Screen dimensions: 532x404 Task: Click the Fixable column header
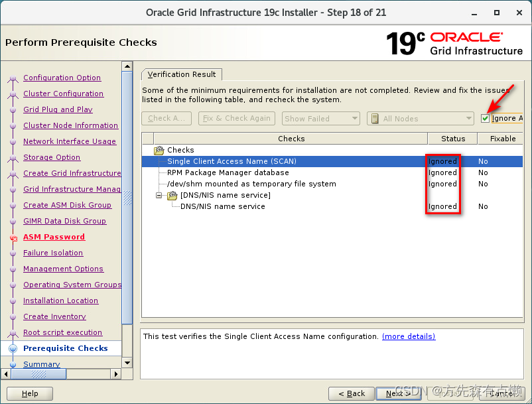point(501,139)
